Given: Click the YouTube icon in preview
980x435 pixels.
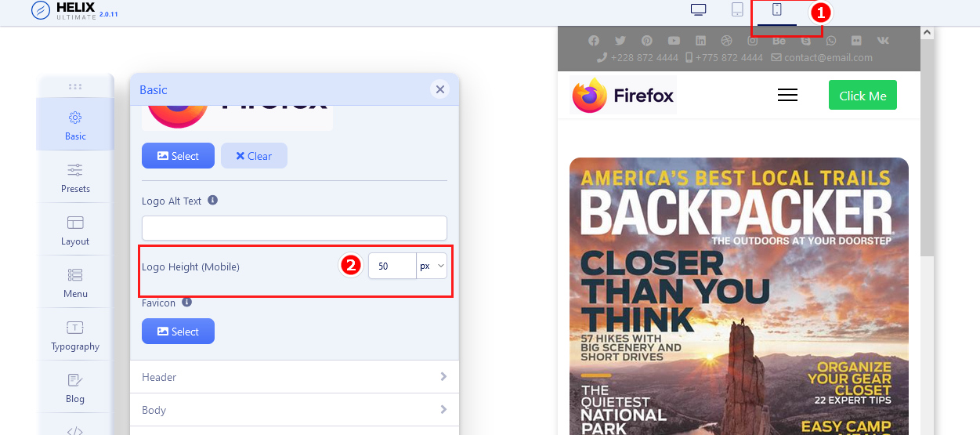Looking at the screenshot, I should (x=674, y=41).
